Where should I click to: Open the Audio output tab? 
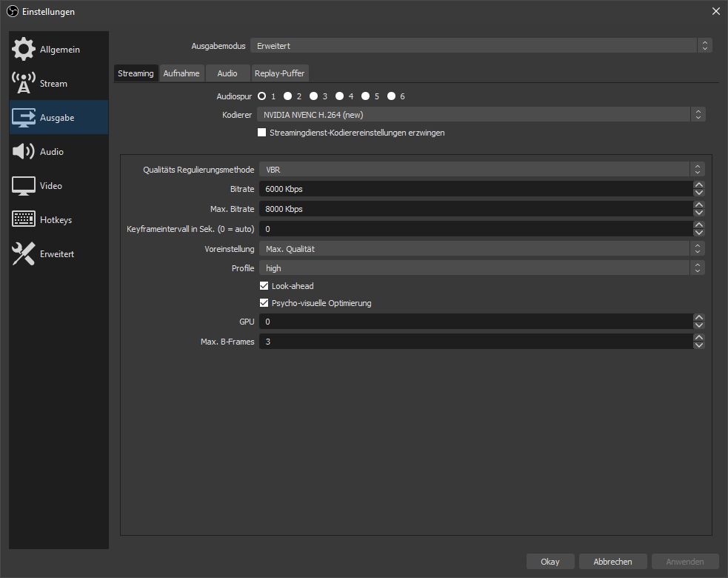click(x=227, y=73)
